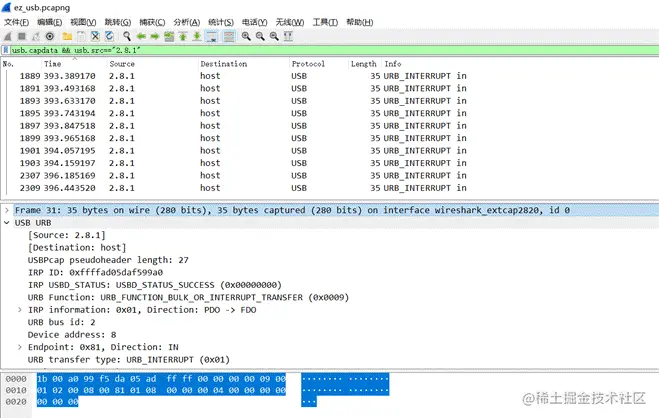Save the capture file
The image size is (659, 418).
81,37
